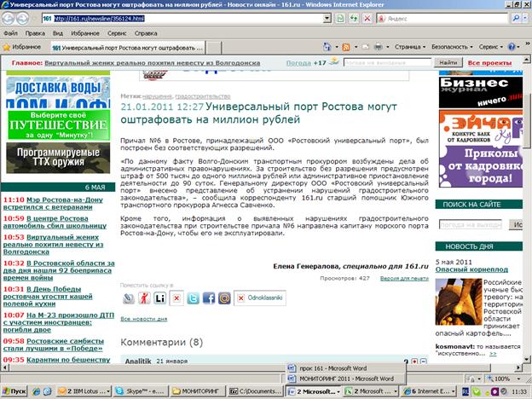
Task: Click the Найти search button
Action: 448,62
